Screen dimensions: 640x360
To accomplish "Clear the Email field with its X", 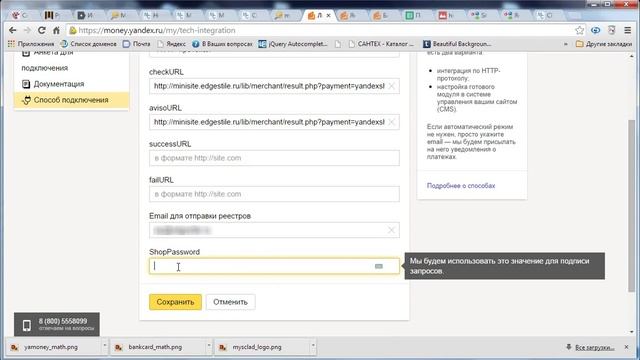I will click(391, 230).
